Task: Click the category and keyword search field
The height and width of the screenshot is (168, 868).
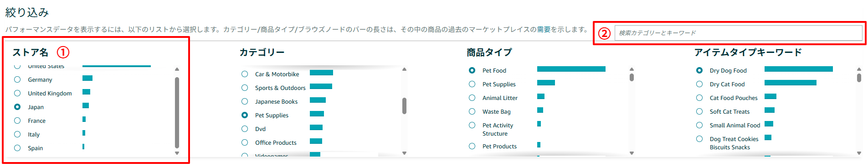Action: click(x=738, y=33)
